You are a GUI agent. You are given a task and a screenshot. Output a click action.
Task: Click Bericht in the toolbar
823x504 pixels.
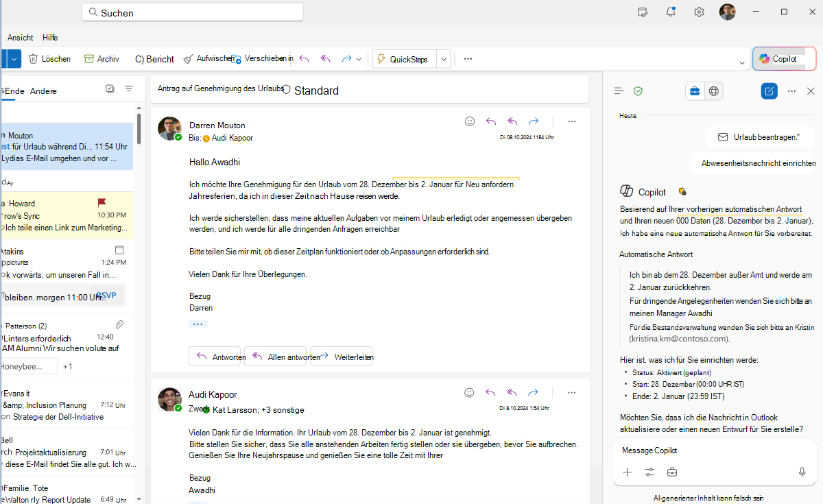coord(154,59)
